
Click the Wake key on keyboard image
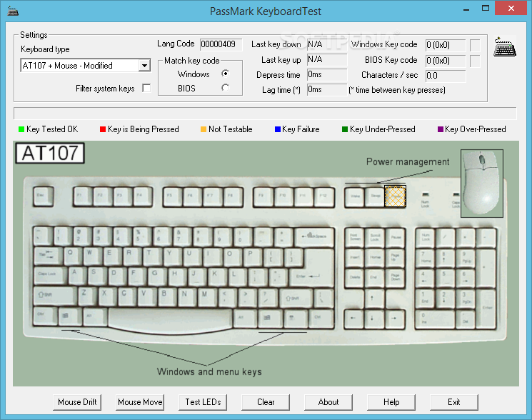pos(355,196)
